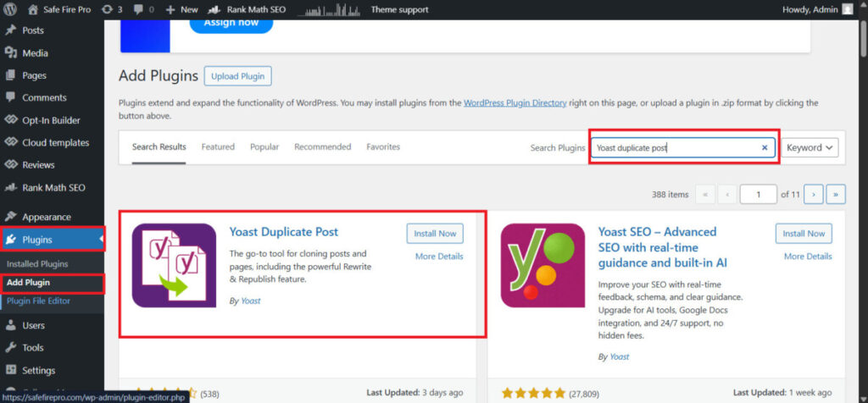Screen dimensions: 868x403
Task: Open the Admin avatar profile icon
Action: (848, 9)
